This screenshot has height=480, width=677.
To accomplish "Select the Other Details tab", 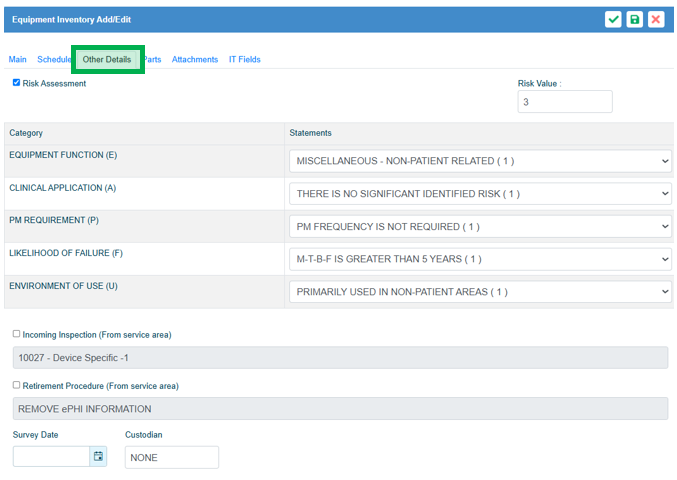I will pyautogui.click(x=107, y=60).
